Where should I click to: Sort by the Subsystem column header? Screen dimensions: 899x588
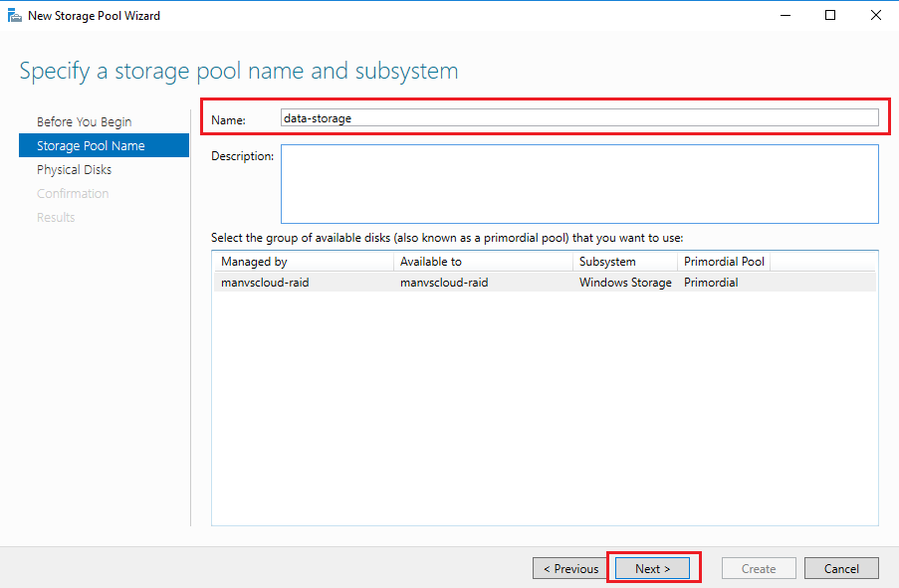[625, 262]
